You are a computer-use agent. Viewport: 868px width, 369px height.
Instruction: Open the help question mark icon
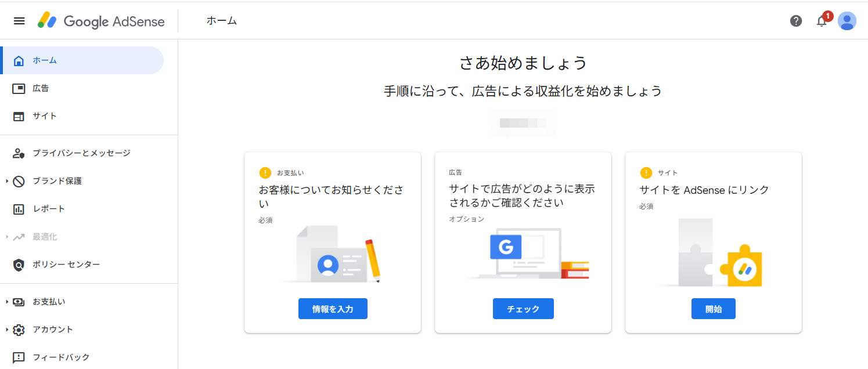(x=796, y=21)
